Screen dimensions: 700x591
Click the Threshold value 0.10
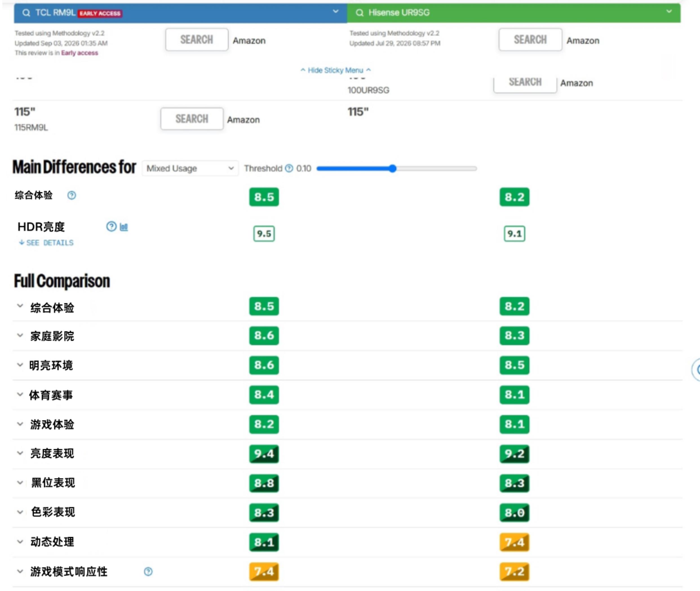(x=304, y=168)
